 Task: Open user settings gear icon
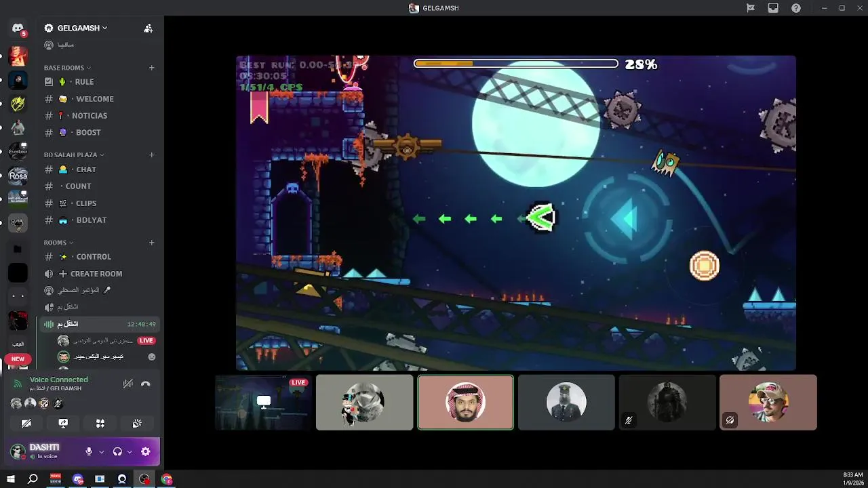tap(145, 451)
